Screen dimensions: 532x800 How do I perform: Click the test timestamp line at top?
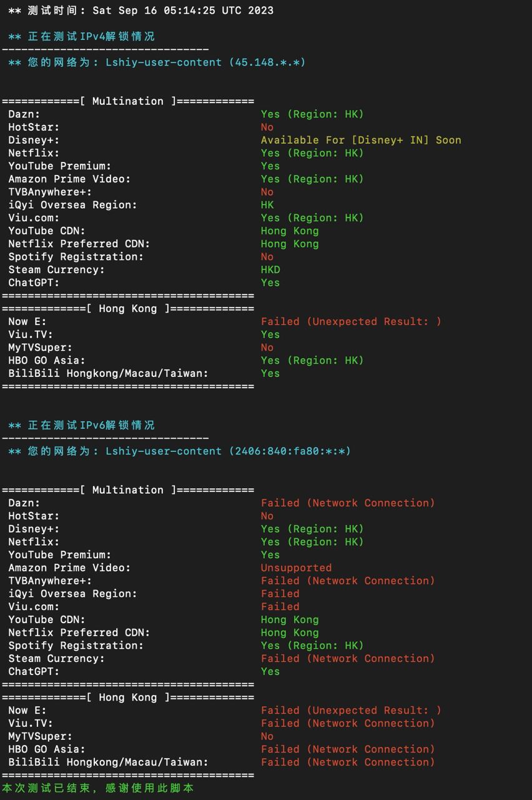tap(140, 11)
